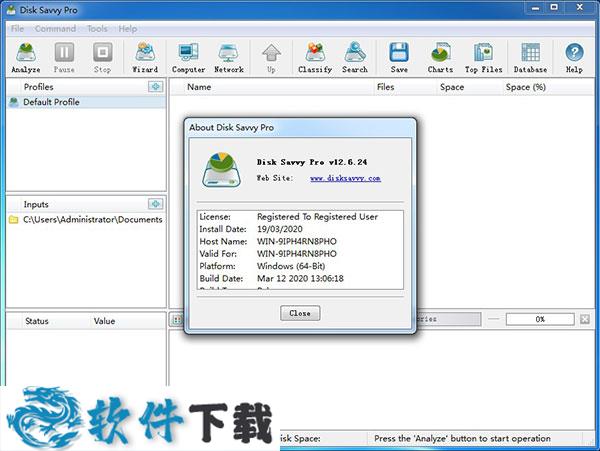The image size is (600, 451).
Task: Sort by the Space column header
Action: coord(452,87)
